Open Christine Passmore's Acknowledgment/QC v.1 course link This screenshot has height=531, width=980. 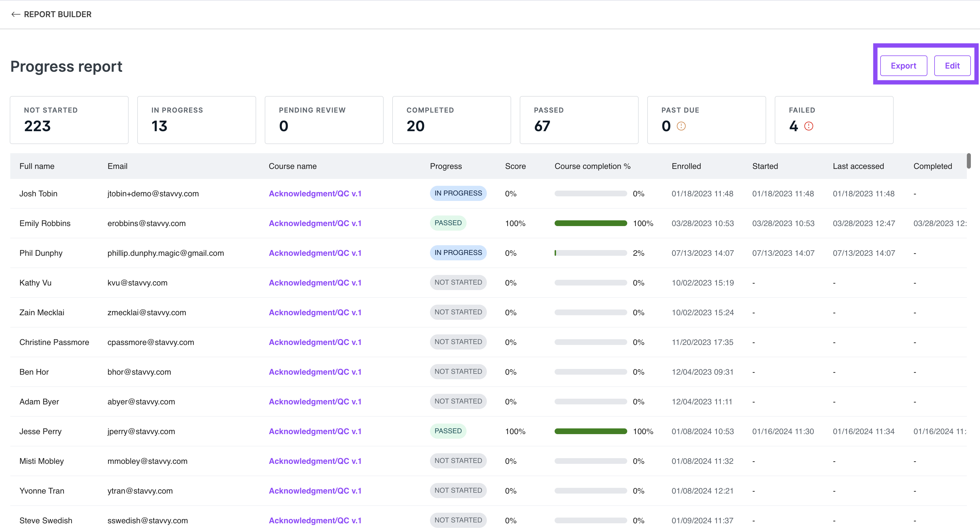(315, 342)
